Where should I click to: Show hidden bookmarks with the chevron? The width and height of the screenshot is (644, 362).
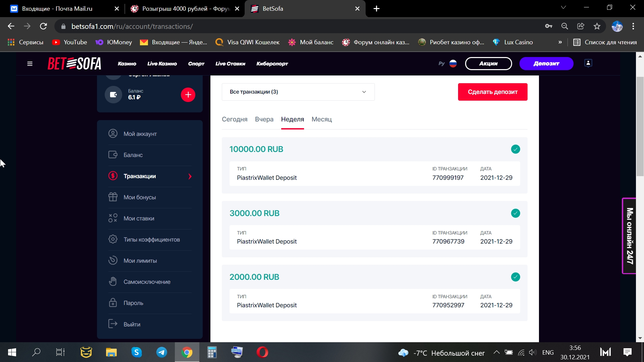[x=560, y=42]
